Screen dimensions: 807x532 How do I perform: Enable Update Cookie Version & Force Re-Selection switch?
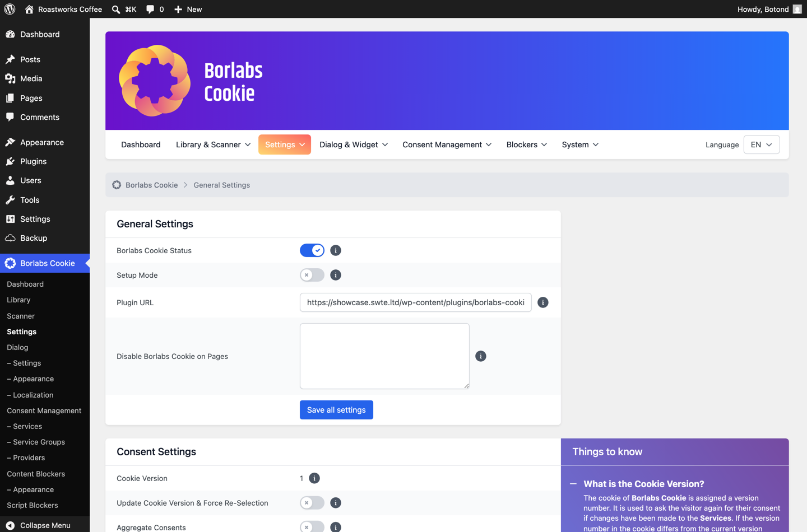[312, 503]
